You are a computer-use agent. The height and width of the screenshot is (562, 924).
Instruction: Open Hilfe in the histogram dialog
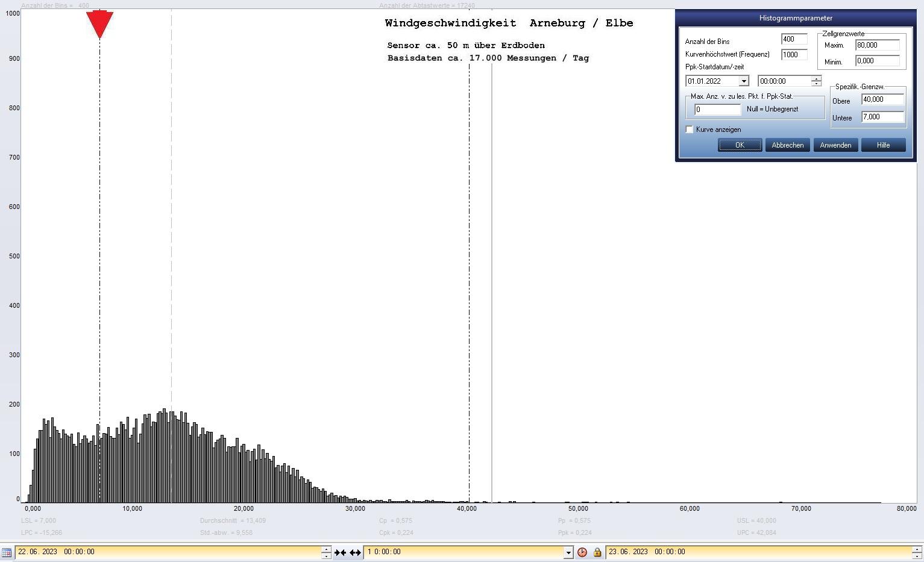point(883,145)
